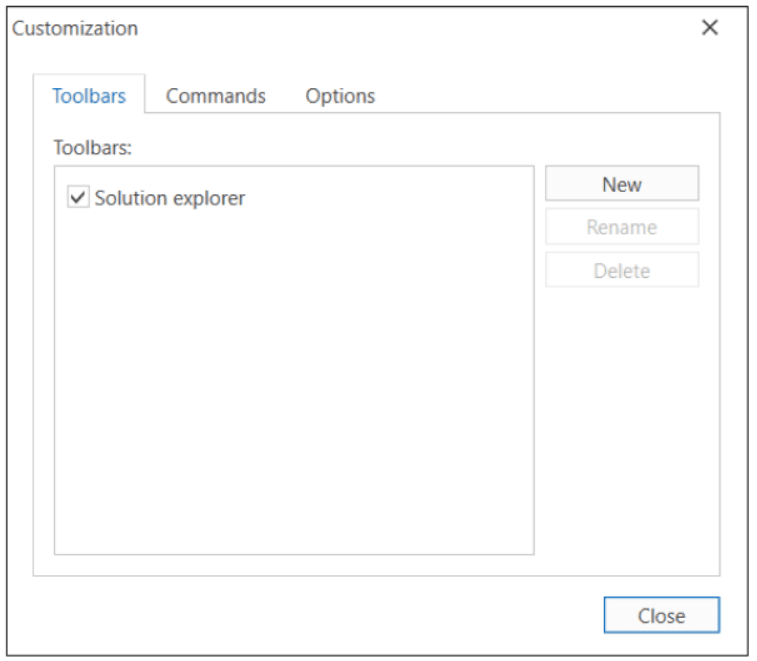
Task: Uncheck the Solution explorer checkbox
Action: pyautogui.click(x=78, y=198)
